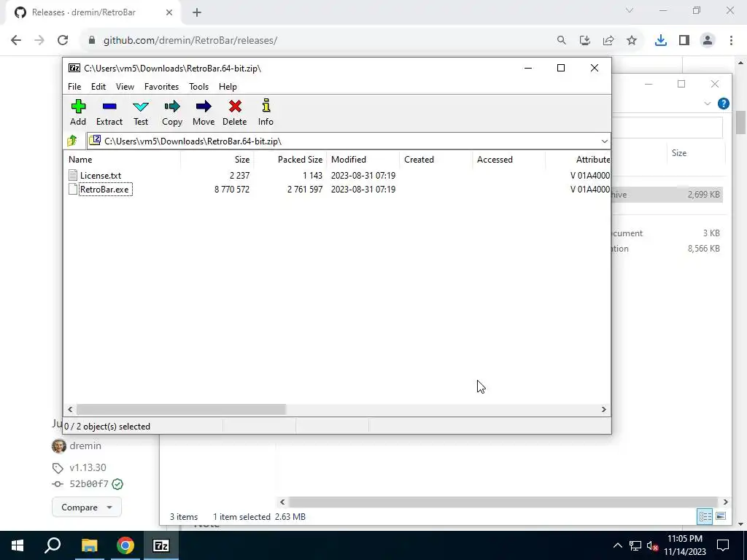Click the 7-Zip horizontal scrollbar thumb
This screenshot has width=747, height=560.
[181, 410]
